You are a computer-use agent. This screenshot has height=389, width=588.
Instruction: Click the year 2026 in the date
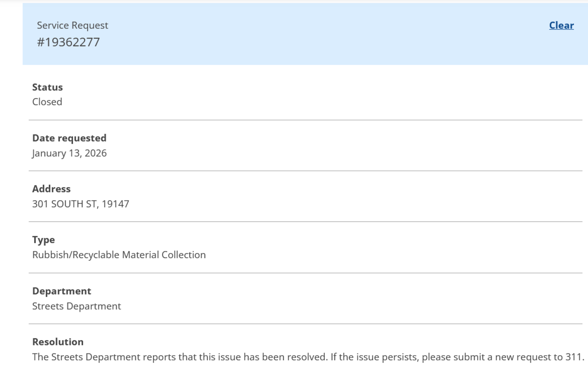pyautogui.click(x=96, y=153)
